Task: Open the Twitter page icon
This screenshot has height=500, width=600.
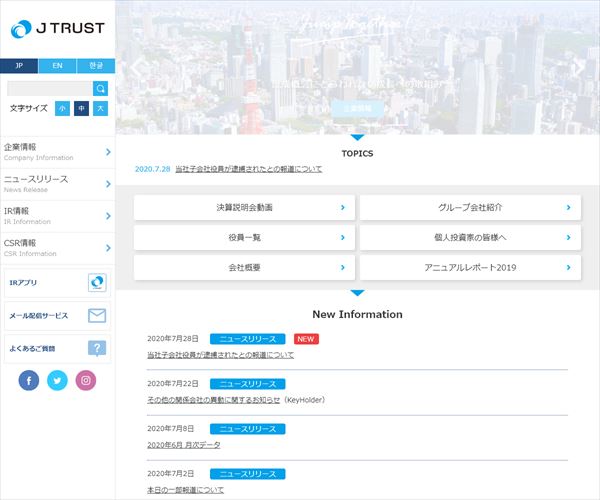Action: tap(57, 380)
